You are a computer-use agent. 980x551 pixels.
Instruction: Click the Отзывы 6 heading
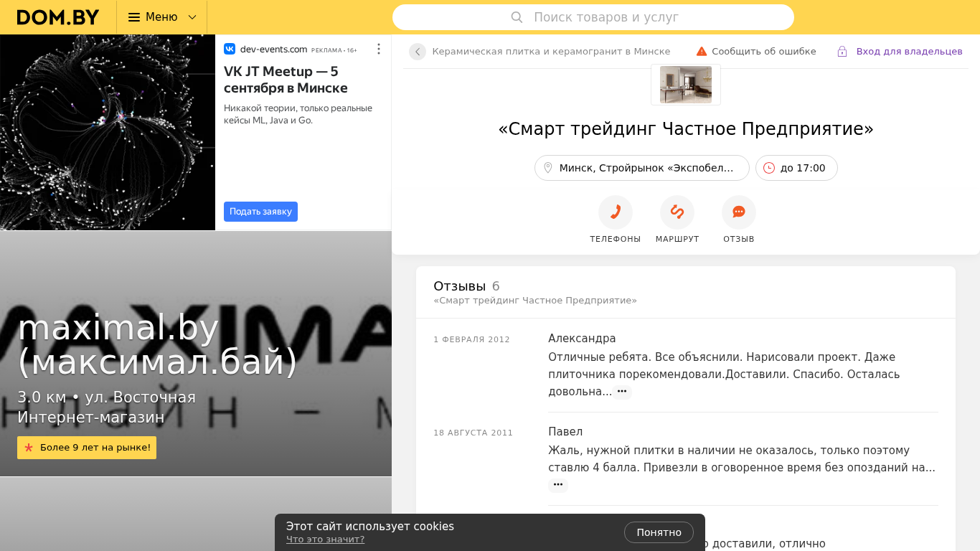point(467,286)
